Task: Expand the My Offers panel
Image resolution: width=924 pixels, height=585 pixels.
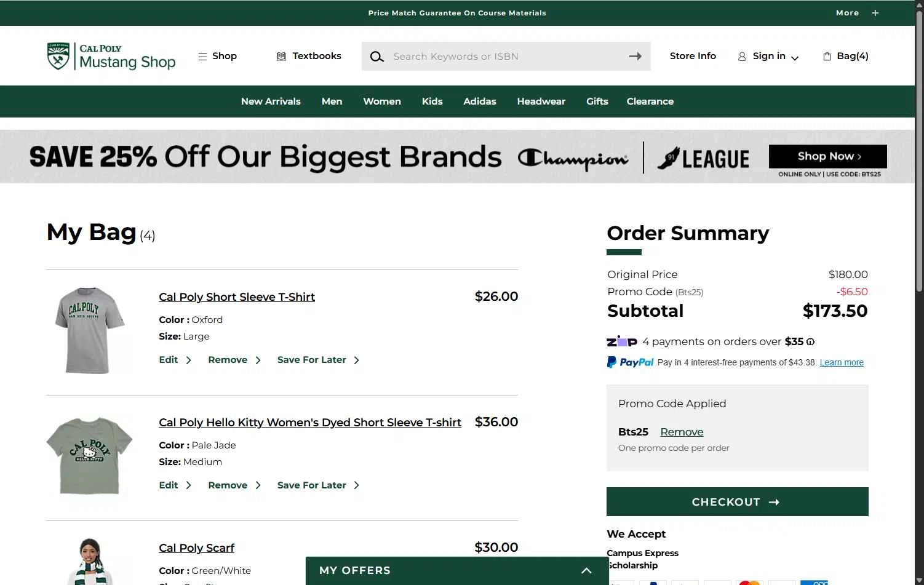Action: tap(586, 571)
